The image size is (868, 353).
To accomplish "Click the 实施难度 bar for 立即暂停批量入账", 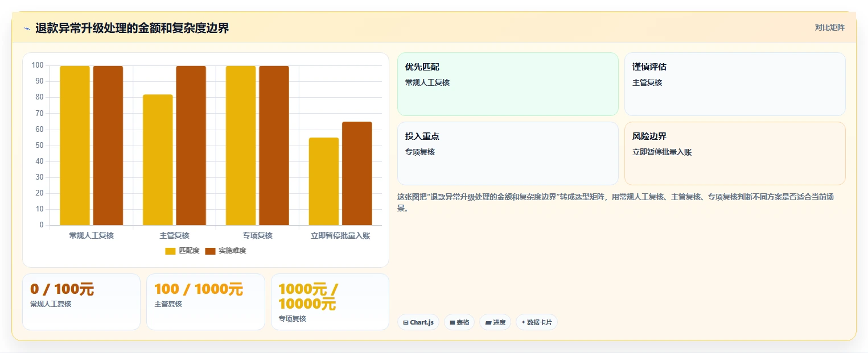I will tap(357, 173).
